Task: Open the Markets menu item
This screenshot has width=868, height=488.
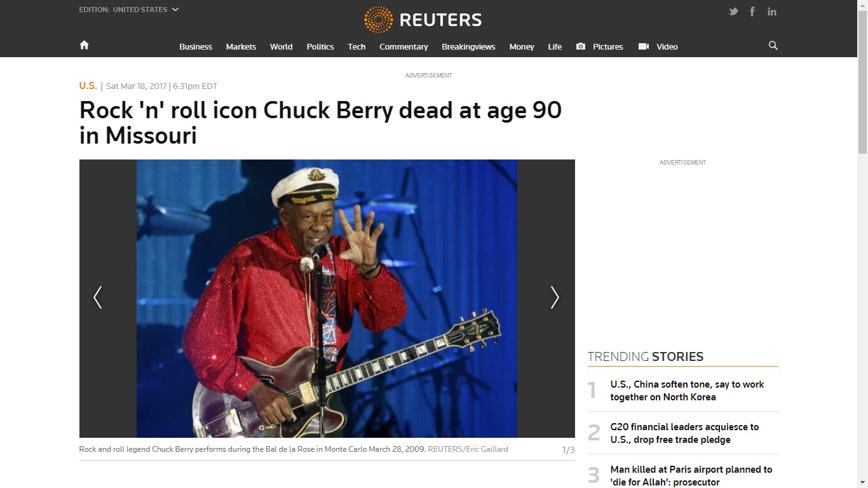Action: tap(241, 46)
